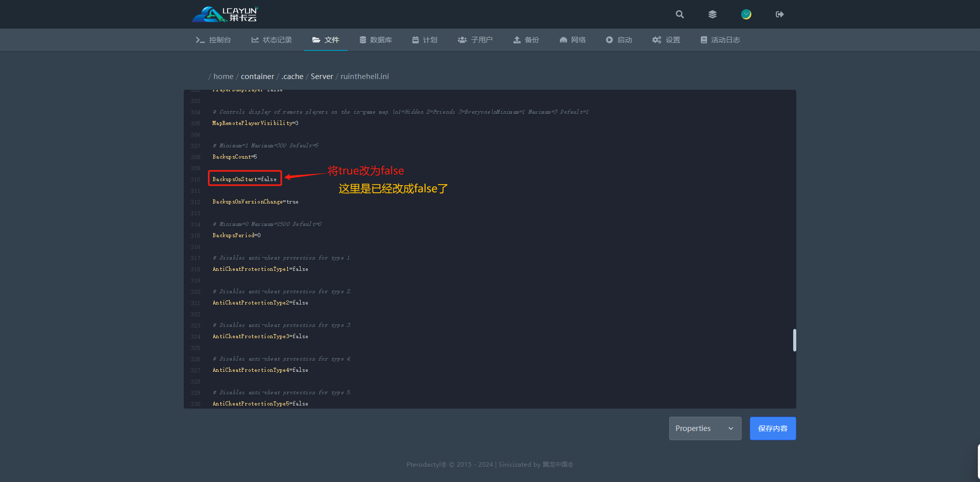Open the 设置 settings tab

[x=666, y=40]
